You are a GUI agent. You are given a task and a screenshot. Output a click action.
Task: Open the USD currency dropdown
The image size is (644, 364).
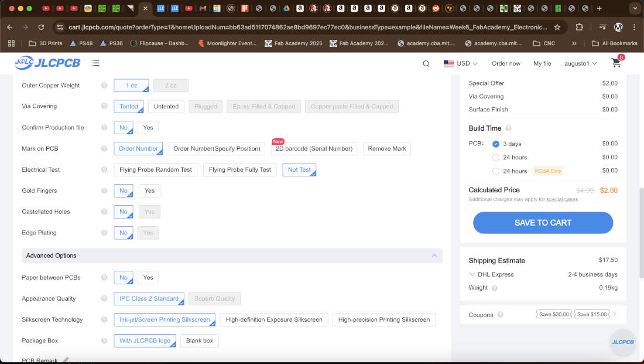pyautogui.click(x=460, y=63)
